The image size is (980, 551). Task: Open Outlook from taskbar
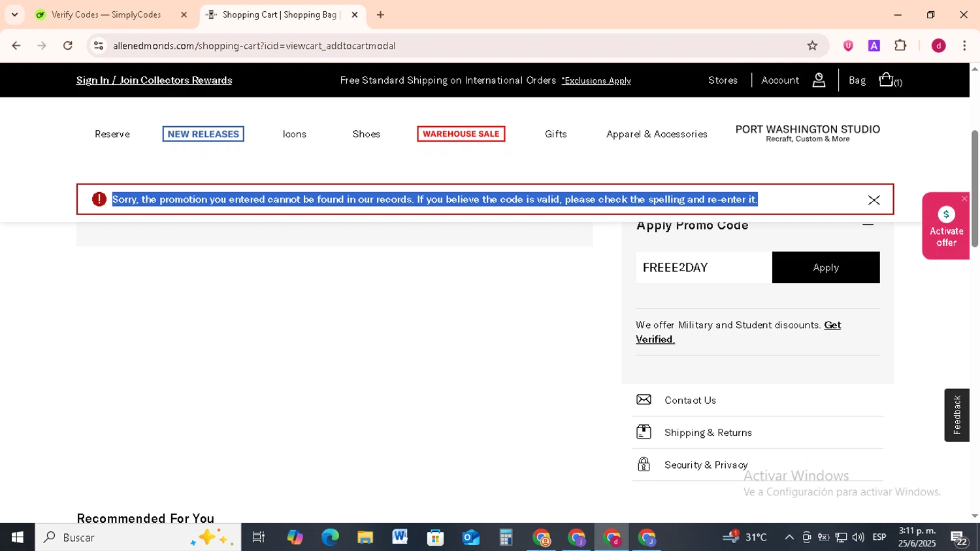pyautogui.click(x=470, y=537)
